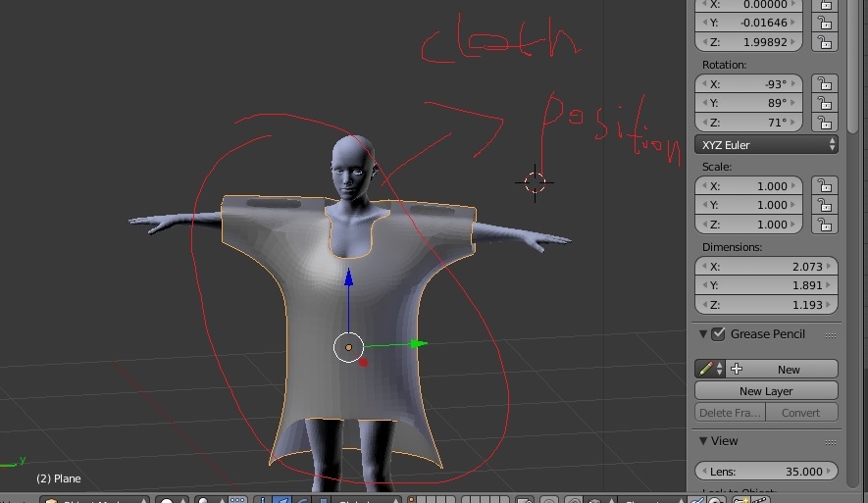Image resolution: width=868 pixels, height=503 pixels.
Task: Click the blue Z-axis manipulator arrow
Action: (349, 277)
